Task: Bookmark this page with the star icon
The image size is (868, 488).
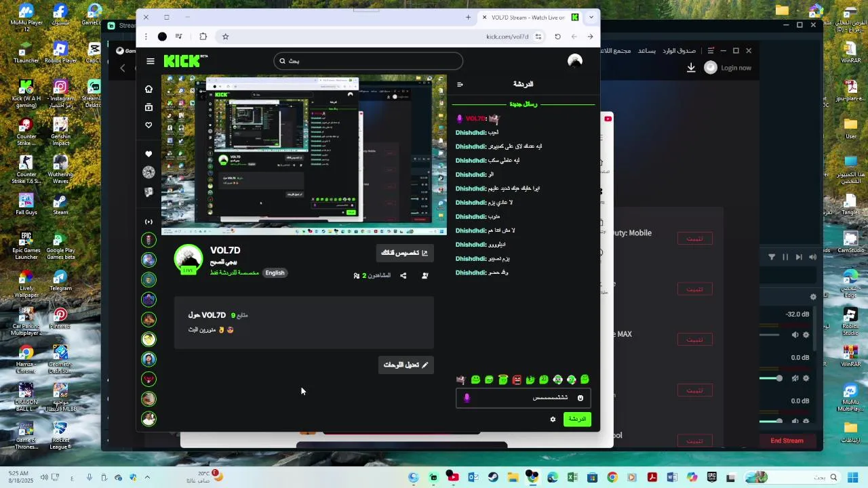Action: (x=225, y=37)
